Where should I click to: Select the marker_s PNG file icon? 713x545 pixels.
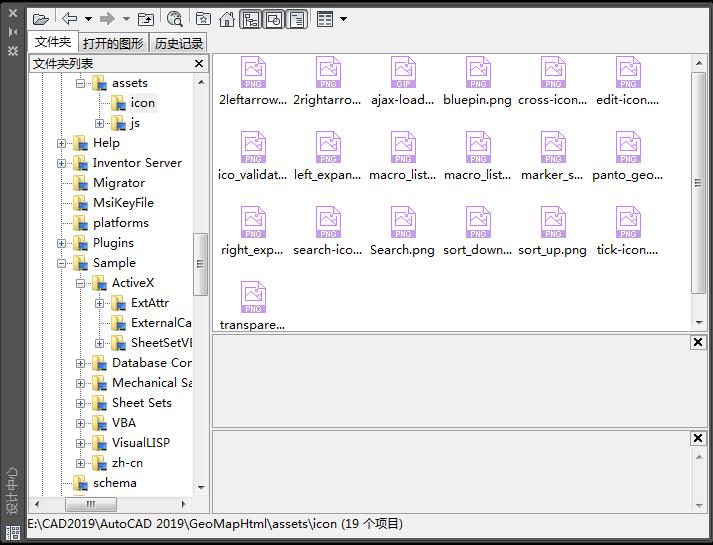(553, 147)
